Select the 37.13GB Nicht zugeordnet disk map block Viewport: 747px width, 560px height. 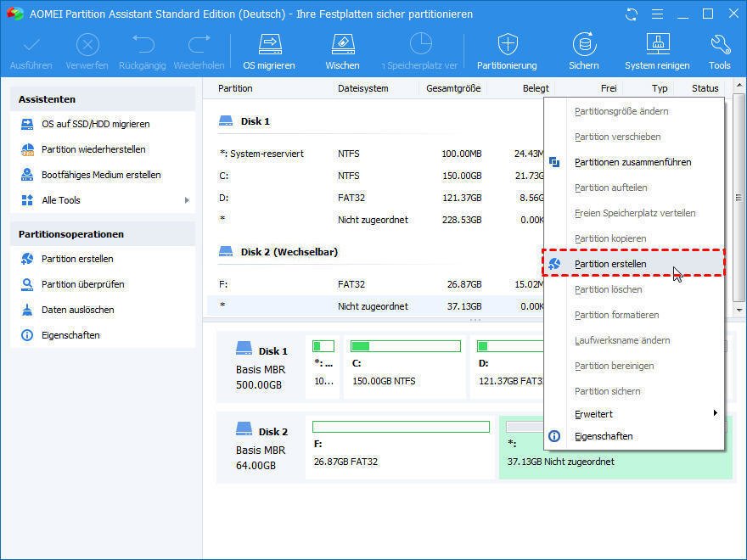[615, 446]
